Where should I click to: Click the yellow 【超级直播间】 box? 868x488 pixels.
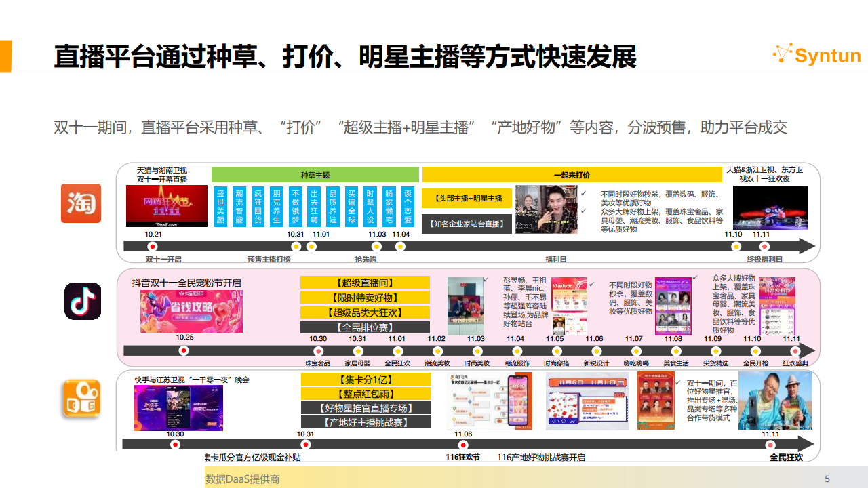(x=365, y=283)
